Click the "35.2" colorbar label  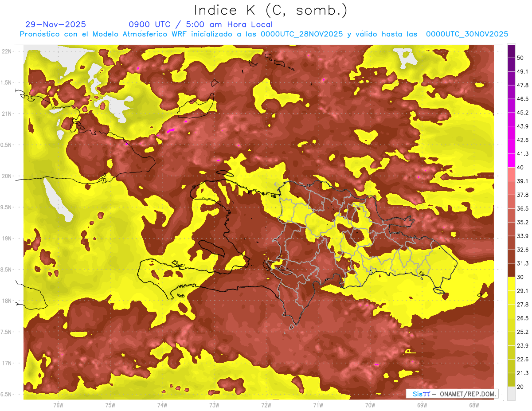tap(523, 223)
